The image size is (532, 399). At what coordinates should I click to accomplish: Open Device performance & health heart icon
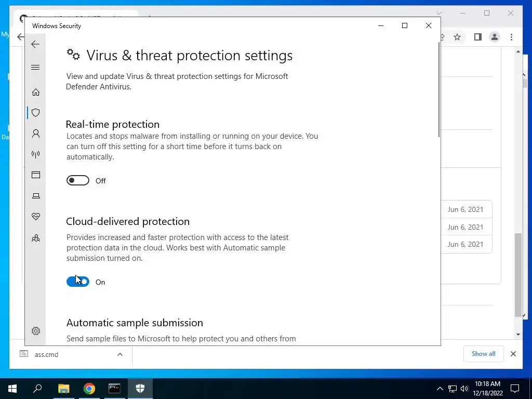[x=36, y=217]
